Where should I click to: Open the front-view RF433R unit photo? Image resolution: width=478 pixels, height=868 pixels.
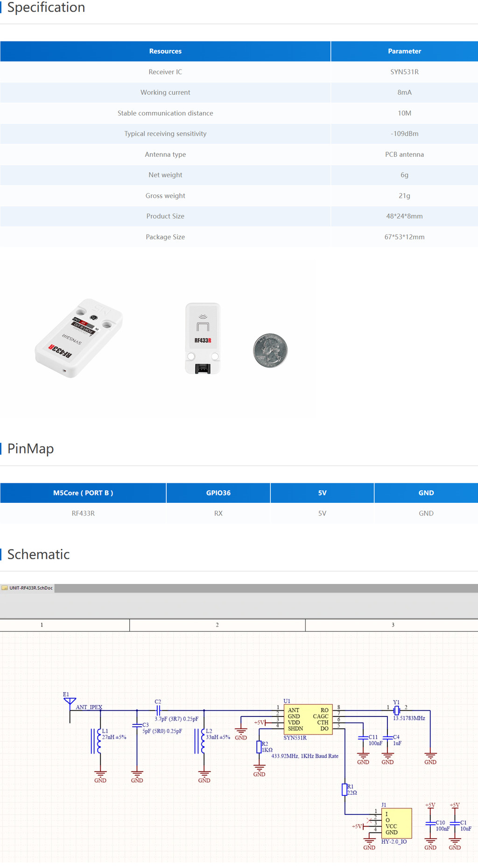click(x=203, y=338)
